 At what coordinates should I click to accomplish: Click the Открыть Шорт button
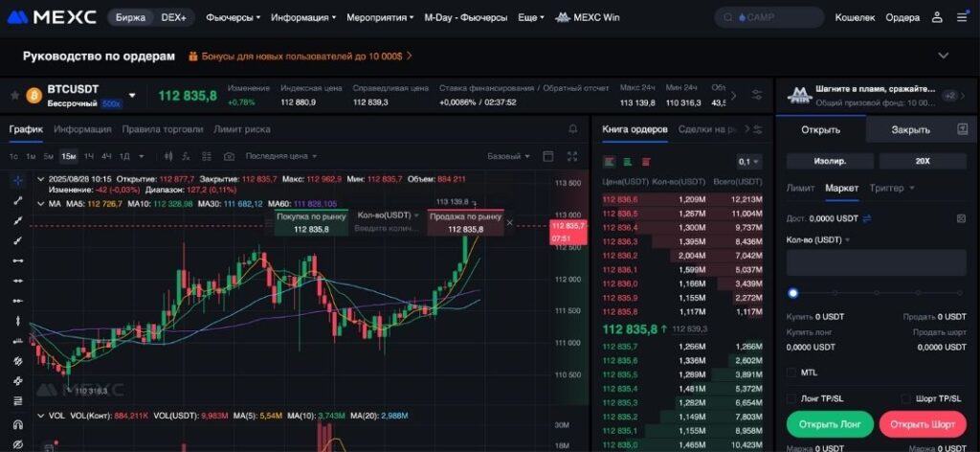click(x=923, y=424)
